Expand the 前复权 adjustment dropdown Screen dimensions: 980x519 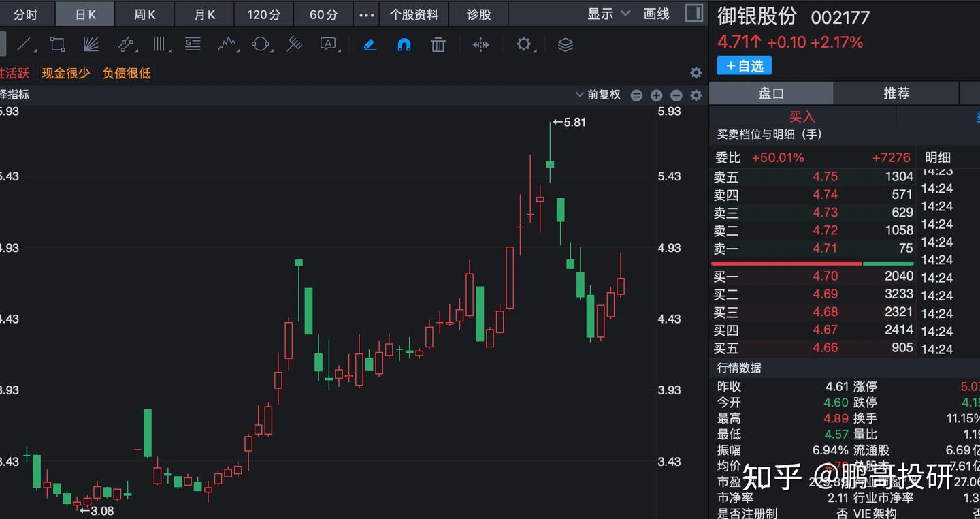pos(597,95)
